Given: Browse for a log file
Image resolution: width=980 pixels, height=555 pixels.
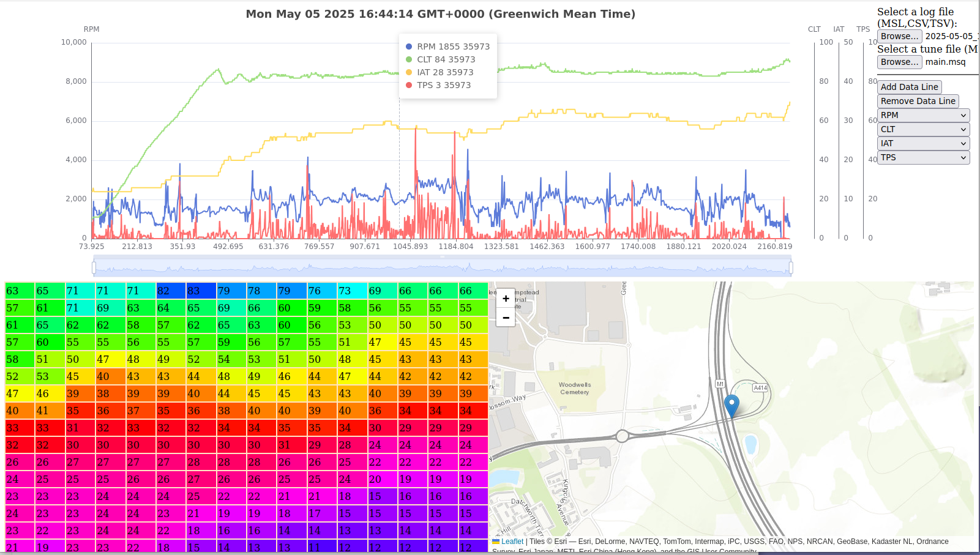Looking at the screenshot, I should [x=899, y=36].
